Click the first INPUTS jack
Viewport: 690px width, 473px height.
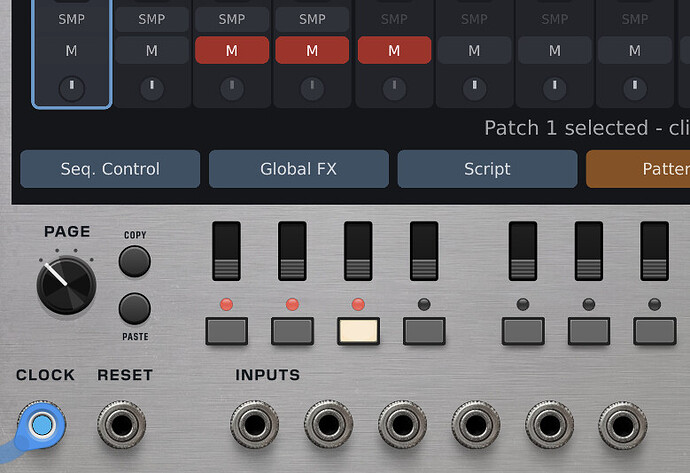pos(254,425)
